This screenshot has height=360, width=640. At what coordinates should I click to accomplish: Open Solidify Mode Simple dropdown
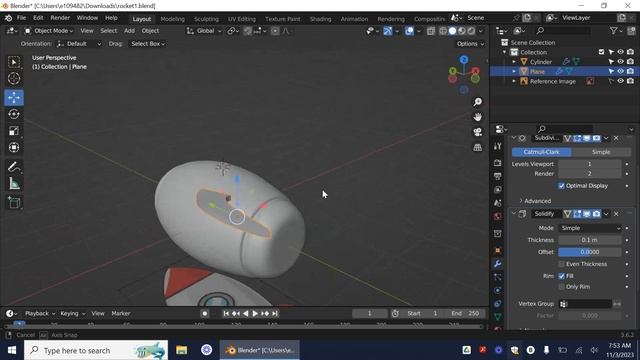tap(590, 228)
